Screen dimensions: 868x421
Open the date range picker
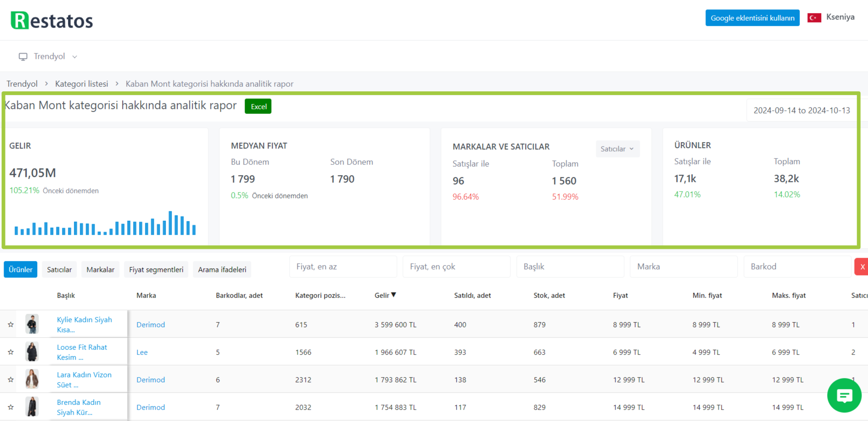[801, 110]
